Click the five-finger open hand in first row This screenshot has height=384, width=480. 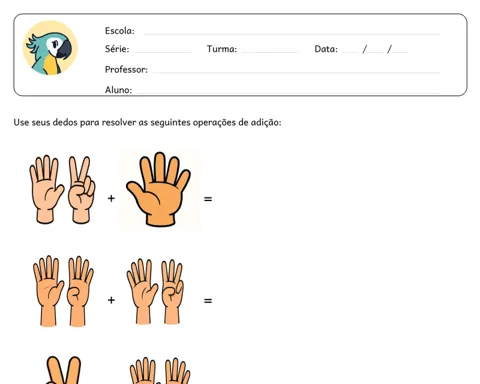coord(46,189)
